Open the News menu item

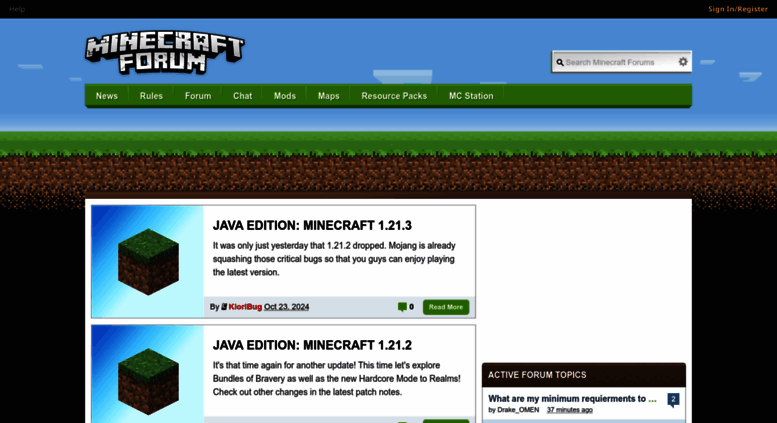point(107,96)
